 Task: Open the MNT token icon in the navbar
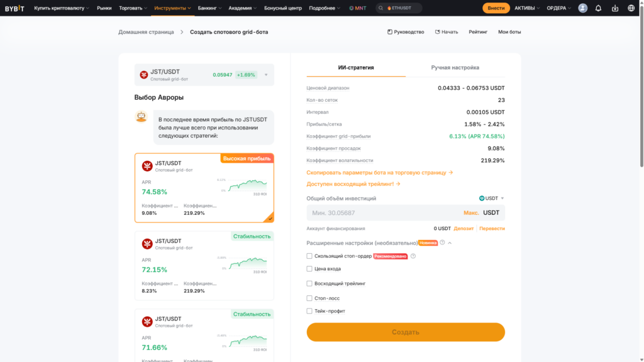(x=353, y=8)
